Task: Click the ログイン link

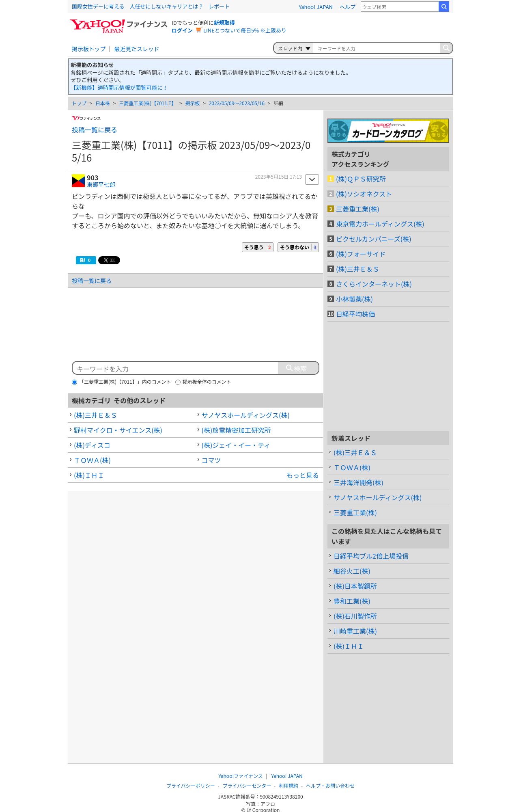Action: [x=182, y=30]
